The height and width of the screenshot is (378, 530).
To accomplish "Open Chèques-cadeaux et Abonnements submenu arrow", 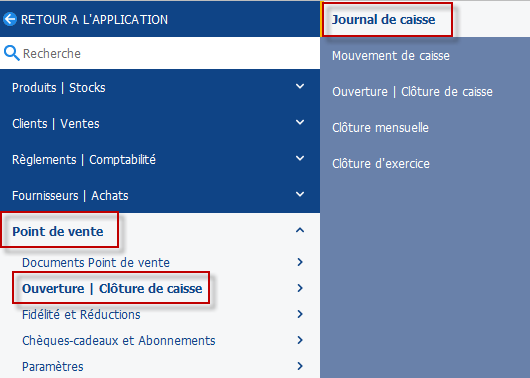I will click(300, 340).
